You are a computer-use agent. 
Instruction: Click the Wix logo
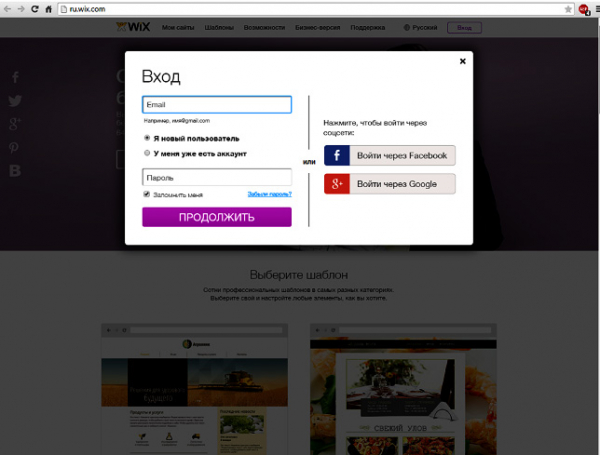(133, 27)
